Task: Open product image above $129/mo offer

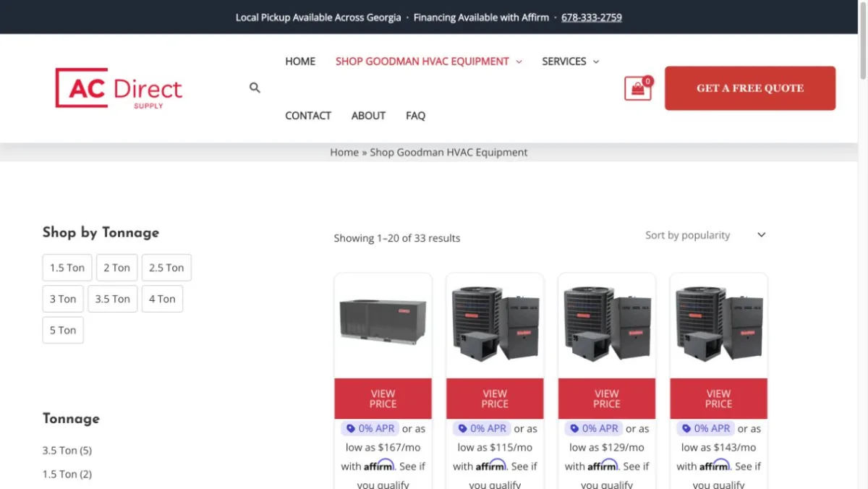Action: [x=607, y=324]
